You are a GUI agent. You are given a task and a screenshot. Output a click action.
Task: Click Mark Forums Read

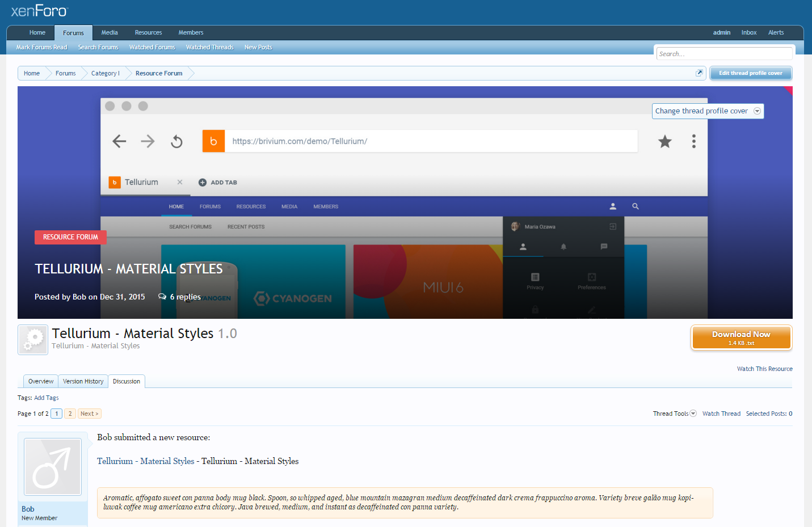point(41,47)
